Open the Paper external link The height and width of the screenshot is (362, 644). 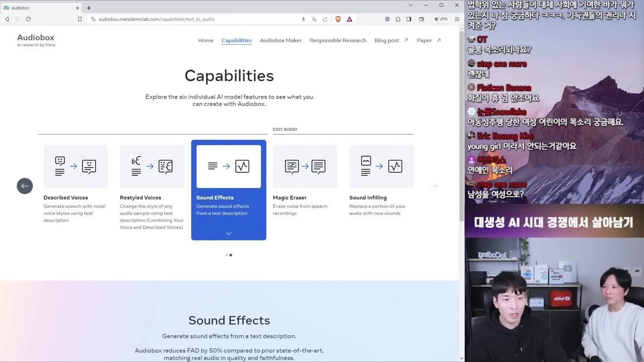(x=428, y=40)
